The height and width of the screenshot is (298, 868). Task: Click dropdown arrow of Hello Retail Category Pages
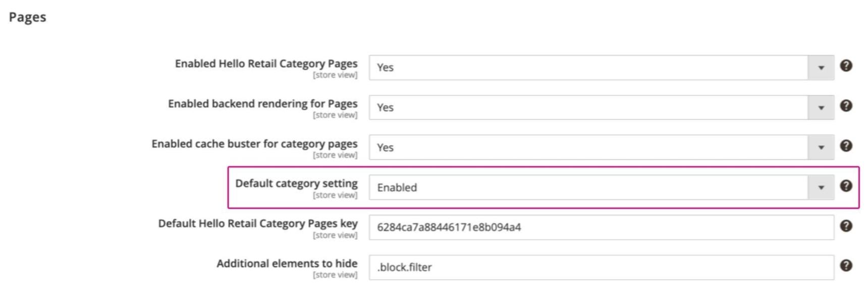(821, 68)
